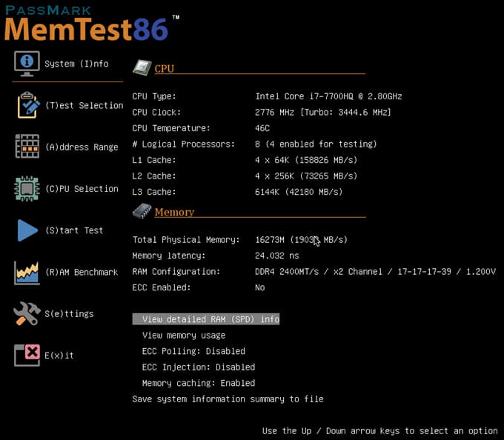Click the L2 Cache: label

click(154, 176)
